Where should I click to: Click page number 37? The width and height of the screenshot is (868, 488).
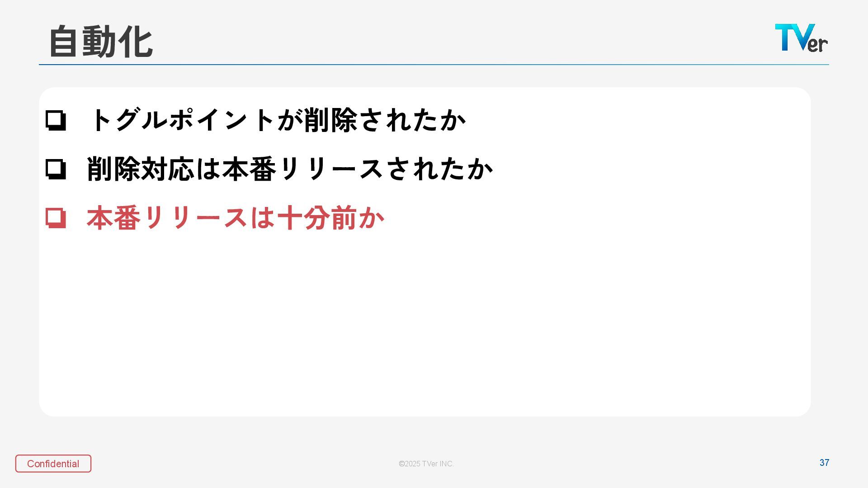point(824,463)
